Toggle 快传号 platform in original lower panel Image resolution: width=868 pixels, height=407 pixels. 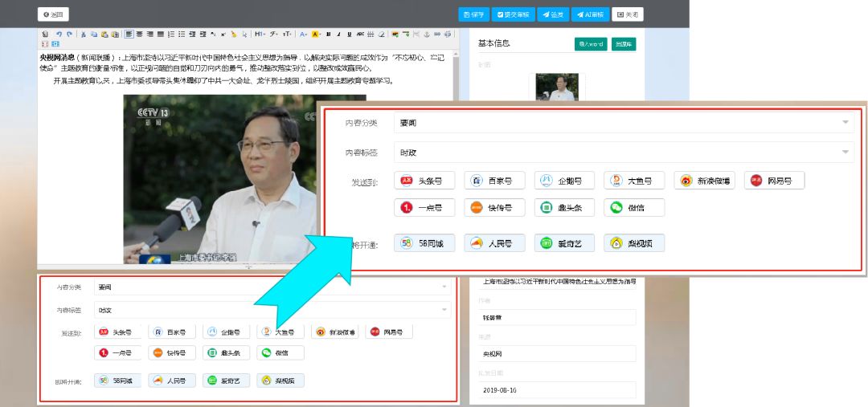click(172, 352)
